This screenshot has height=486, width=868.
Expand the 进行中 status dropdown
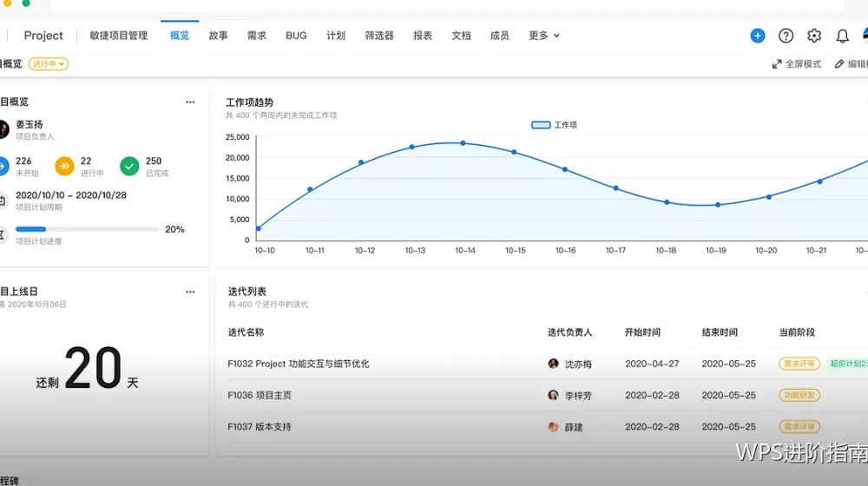coord(49,63)
